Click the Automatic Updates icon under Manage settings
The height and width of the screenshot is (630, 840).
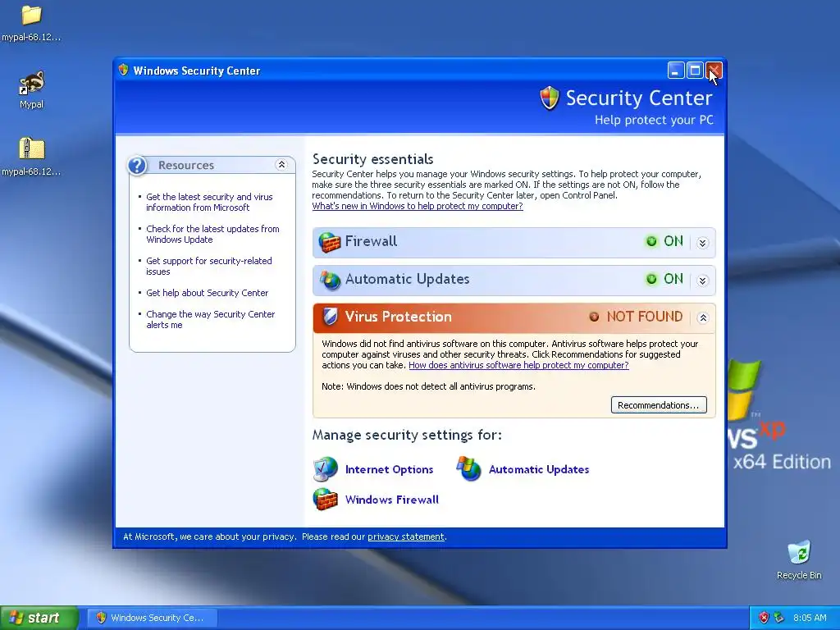pyautogui.click(x=468, y=468)
